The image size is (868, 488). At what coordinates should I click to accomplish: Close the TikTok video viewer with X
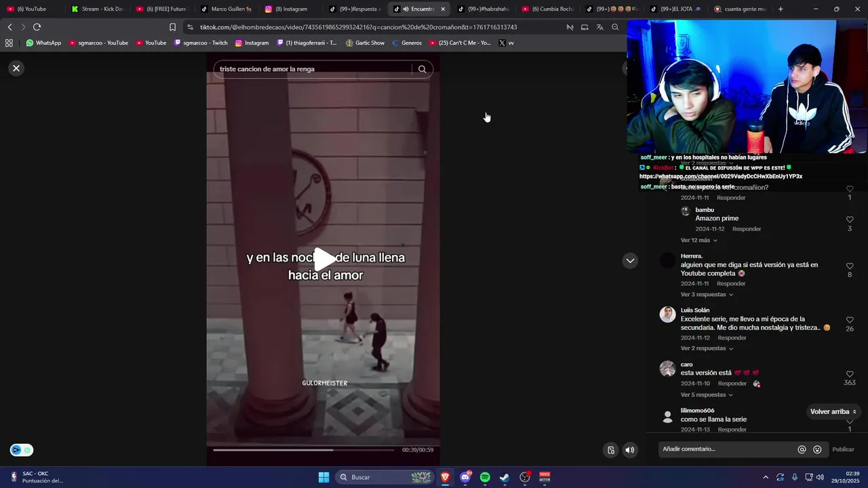(x=16, y=68)
